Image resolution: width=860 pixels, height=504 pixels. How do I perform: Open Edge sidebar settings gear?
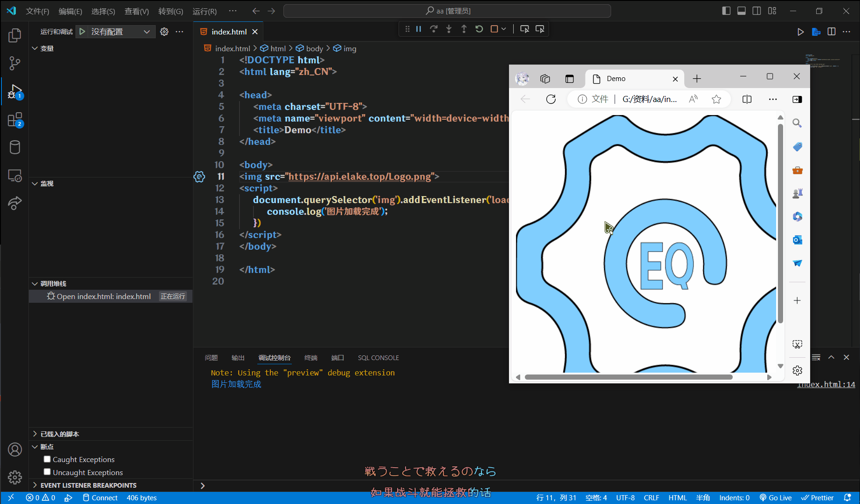[797, 370]
